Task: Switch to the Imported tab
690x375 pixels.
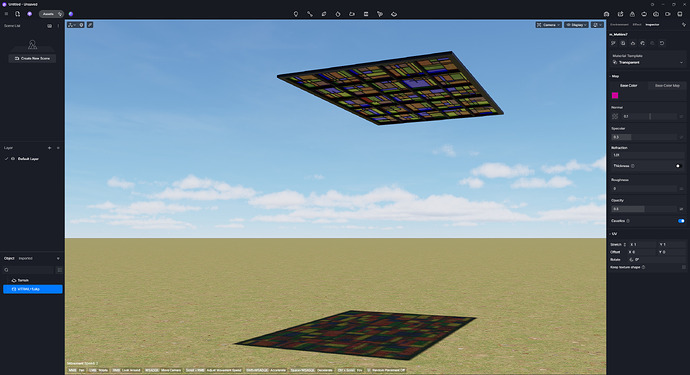Action: [x=26, y=258]
